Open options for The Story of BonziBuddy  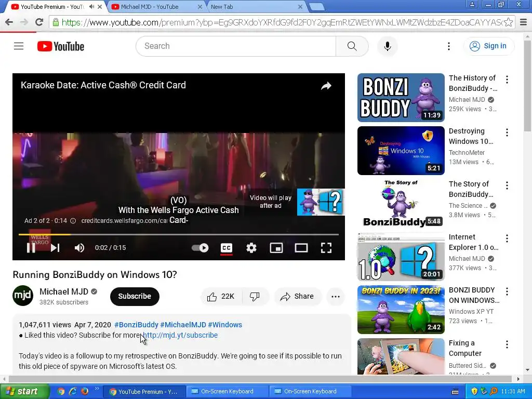pyautogui.click(x=507, y=185)
